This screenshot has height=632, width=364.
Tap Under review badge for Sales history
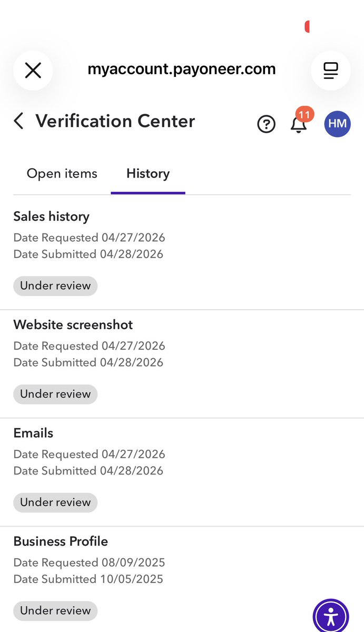click(55, 285)
